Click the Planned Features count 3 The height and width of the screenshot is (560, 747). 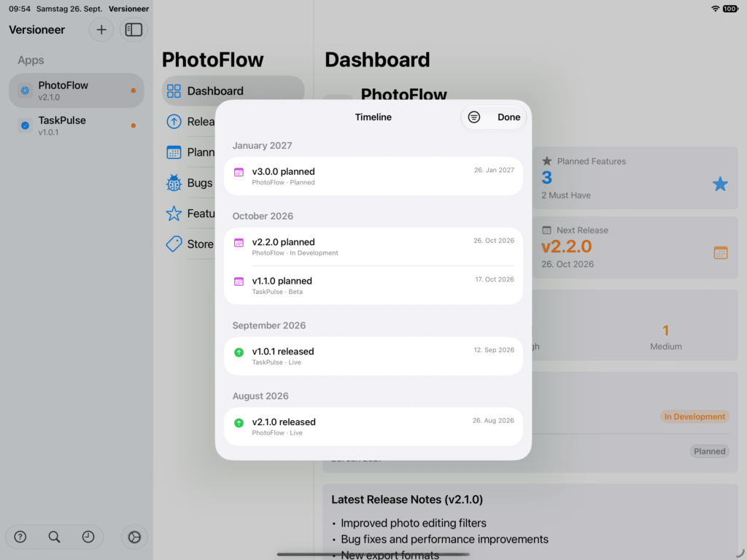coord(547,178)
